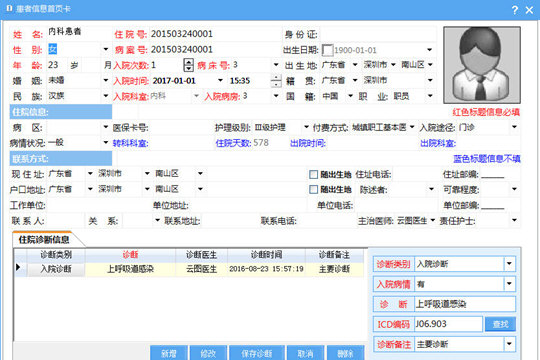
Task: Open the 出生日期 date dropdown
Action: 429,50
